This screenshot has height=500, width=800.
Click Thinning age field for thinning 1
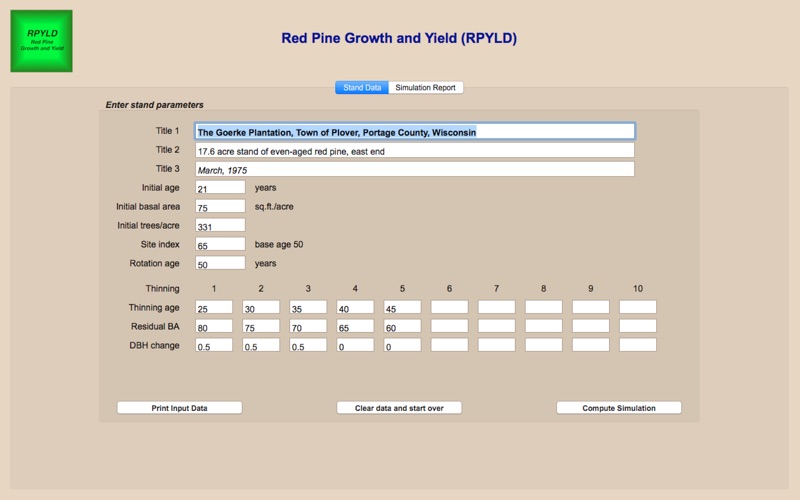coord(214,307)
